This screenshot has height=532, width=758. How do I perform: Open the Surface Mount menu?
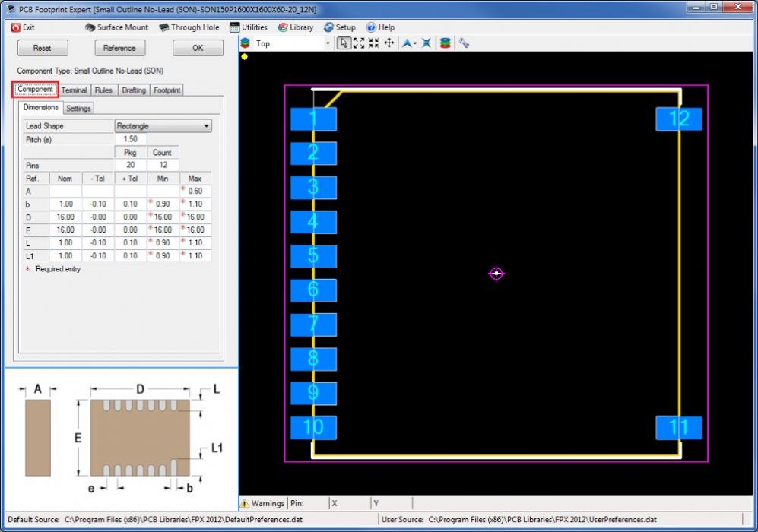[x=116, y=27]
